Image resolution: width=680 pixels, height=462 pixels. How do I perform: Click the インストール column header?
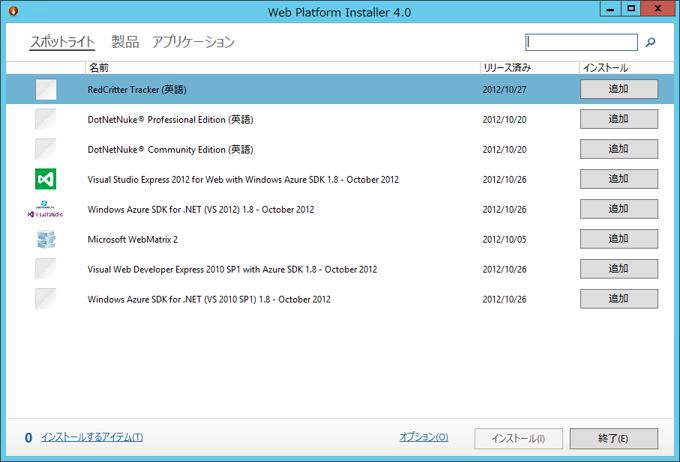[626, 68]
